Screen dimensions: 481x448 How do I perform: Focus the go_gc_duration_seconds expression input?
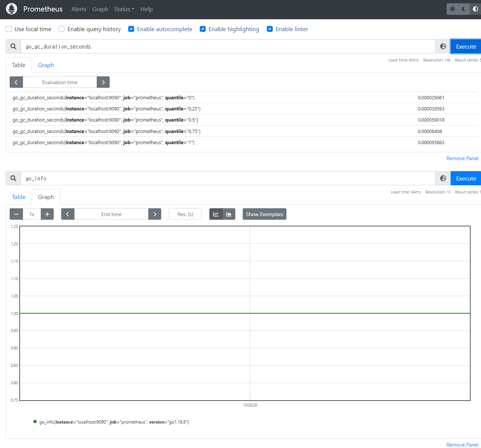tap(228, 46)
